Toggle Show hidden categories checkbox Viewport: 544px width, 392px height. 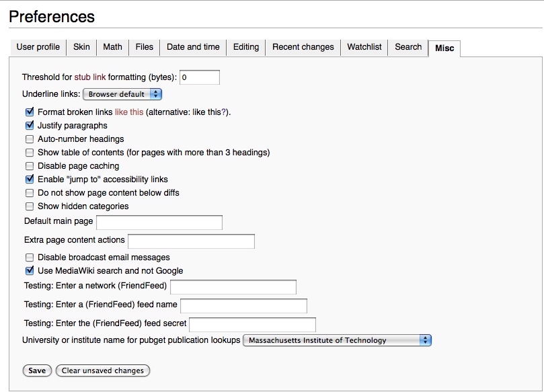click(30, 206)
